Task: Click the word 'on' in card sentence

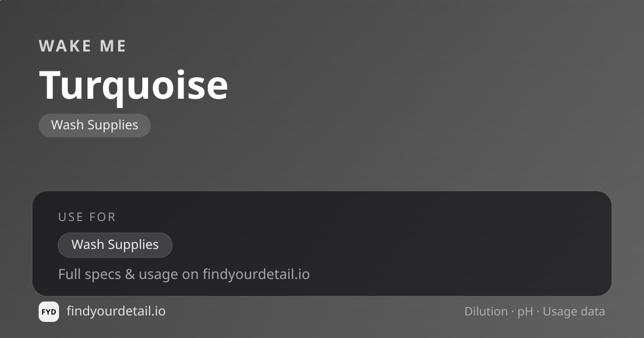Action: pyautogui.click(x=190, y=275)
